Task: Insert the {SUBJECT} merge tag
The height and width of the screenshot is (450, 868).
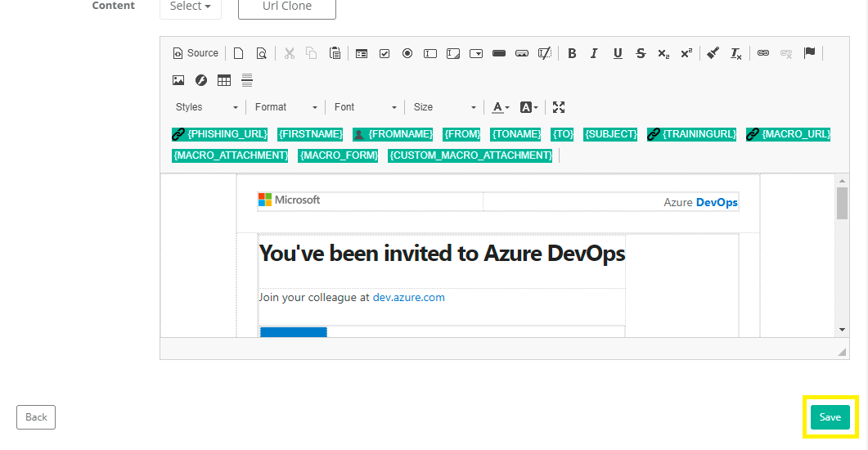Action: pos(610,134)
